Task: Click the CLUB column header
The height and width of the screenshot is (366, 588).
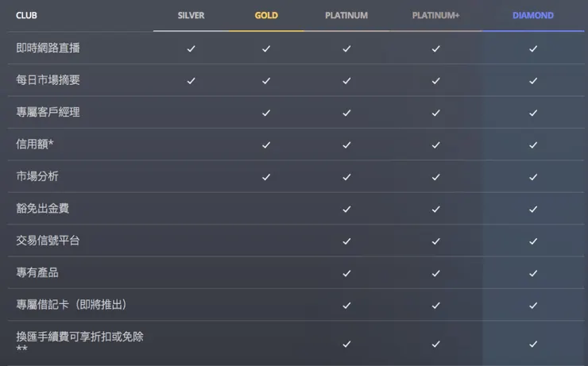Action: 26,15
